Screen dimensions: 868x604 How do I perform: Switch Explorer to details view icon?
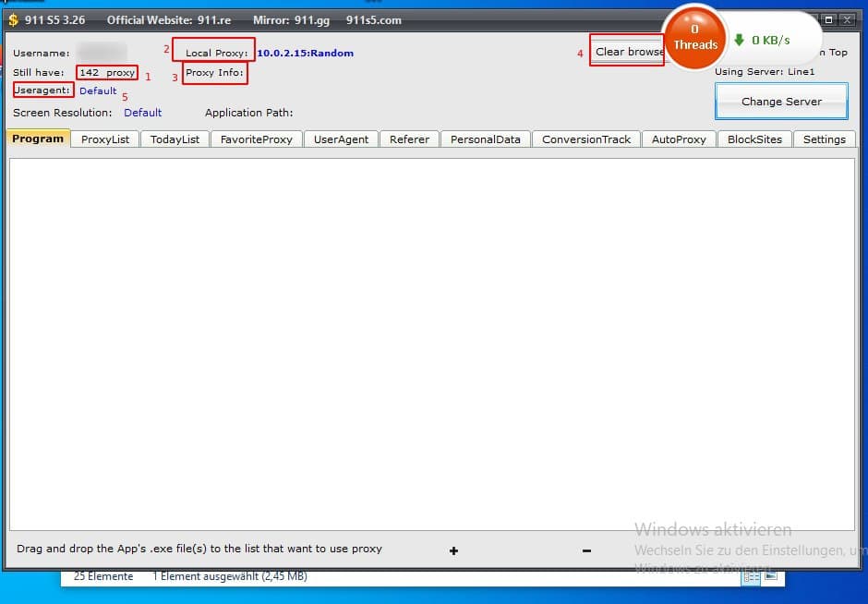pyautogui.click(x=752, y=576)
